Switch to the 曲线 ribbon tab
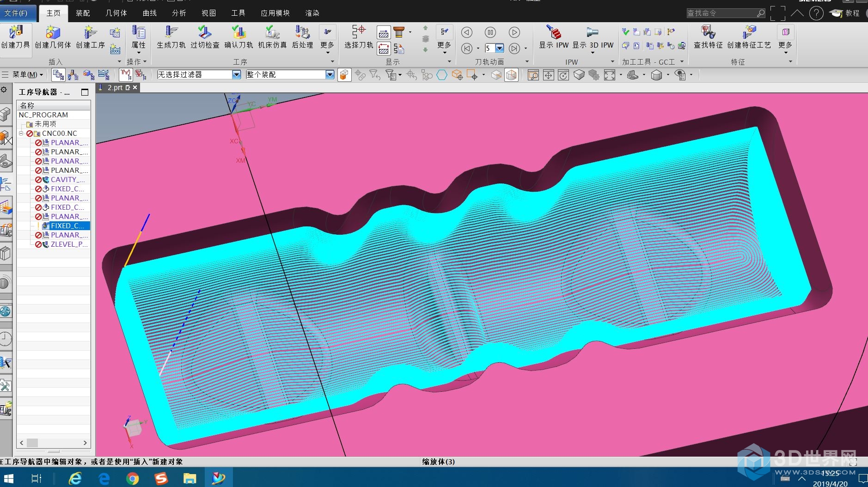 click(x=150, y=13)
